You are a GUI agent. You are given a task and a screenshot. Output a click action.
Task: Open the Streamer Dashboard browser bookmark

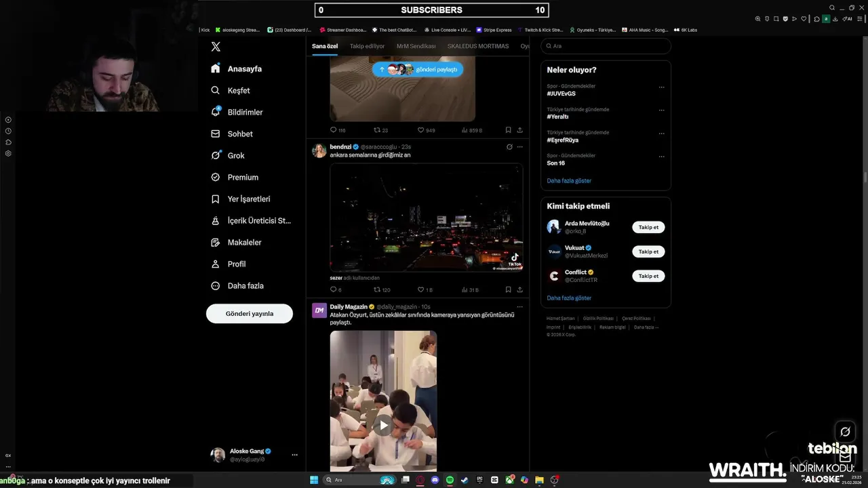point(342,30)
